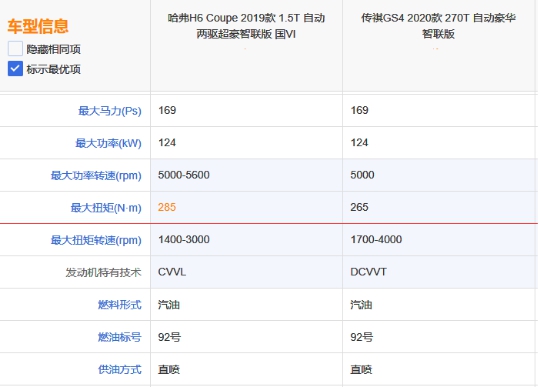Click the 隐藏相同项 label text

pyautogui.click(x=53, y=49)
